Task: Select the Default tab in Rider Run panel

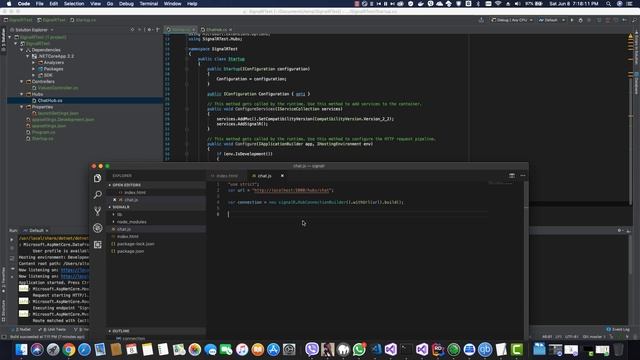Action: point(36,231)
